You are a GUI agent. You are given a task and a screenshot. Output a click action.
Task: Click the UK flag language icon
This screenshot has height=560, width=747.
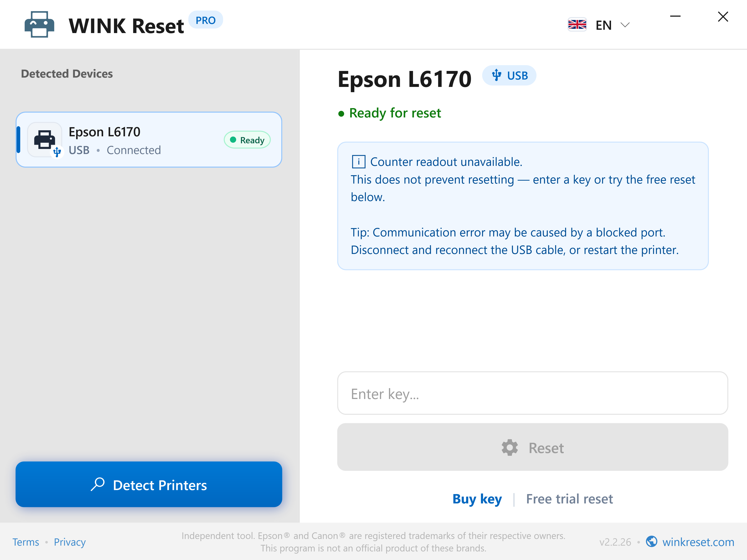[x=577, y=25]
